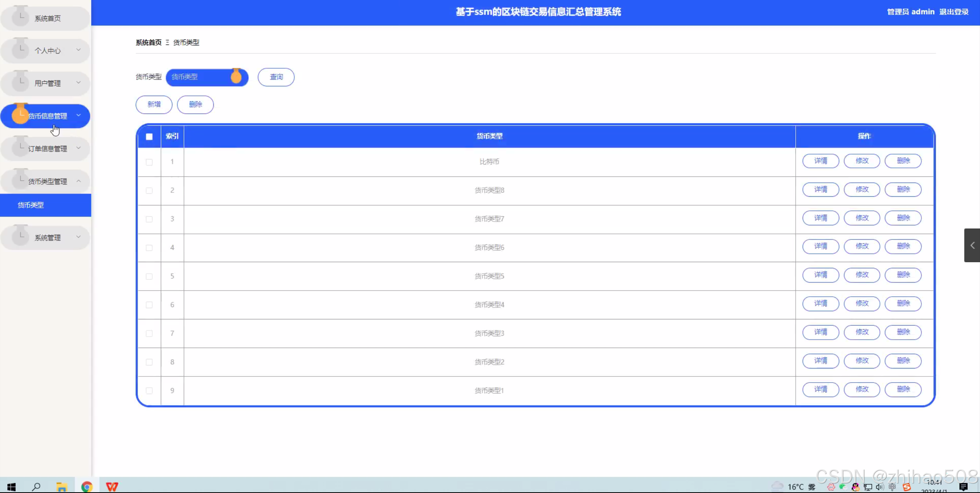The width and height of the screenshot is (980, 493).
Task: Open the taskbar search icon
Action: [x=36, y=486]
